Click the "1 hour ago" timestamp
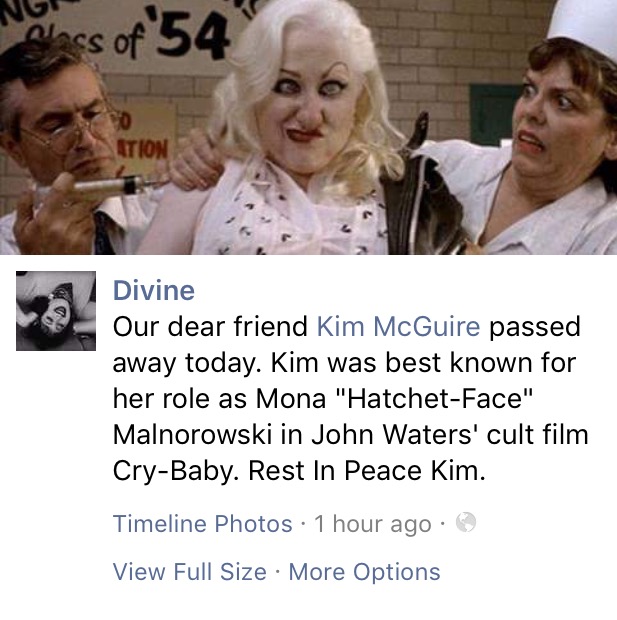 (x=373, y=524)
